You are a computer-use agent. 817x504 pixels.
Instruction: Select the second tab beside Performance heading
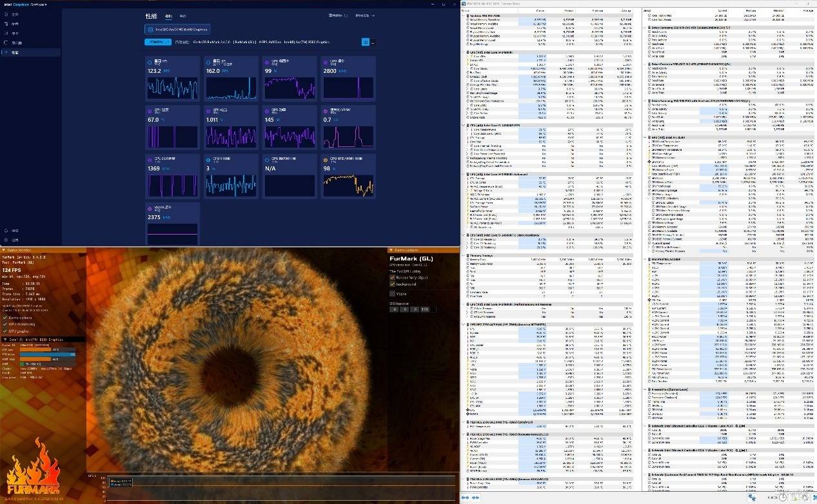coord(182,15)
